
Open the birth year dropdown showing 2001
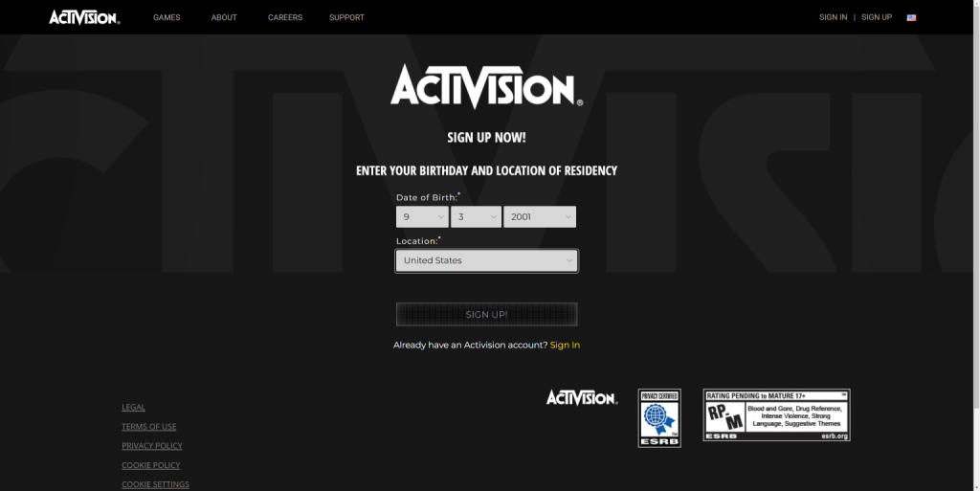pyautogui.click(x=540, y=217)
